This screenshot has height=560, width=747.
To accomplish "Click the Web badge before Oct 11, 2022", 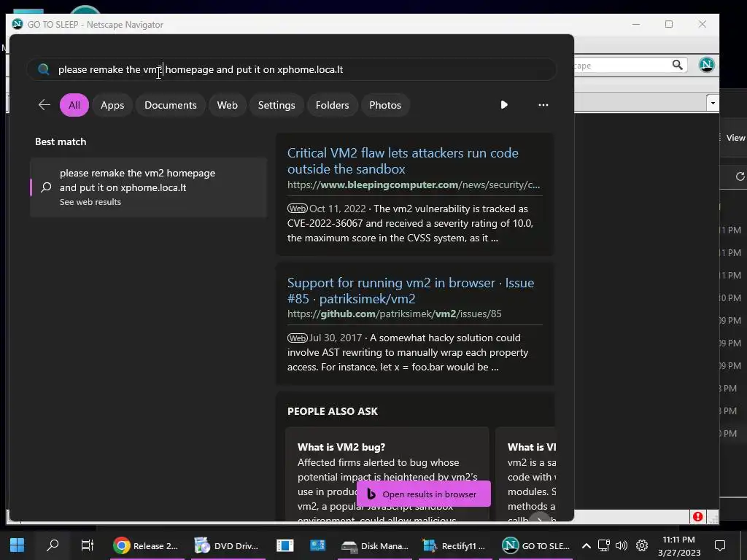I will 298,209.
